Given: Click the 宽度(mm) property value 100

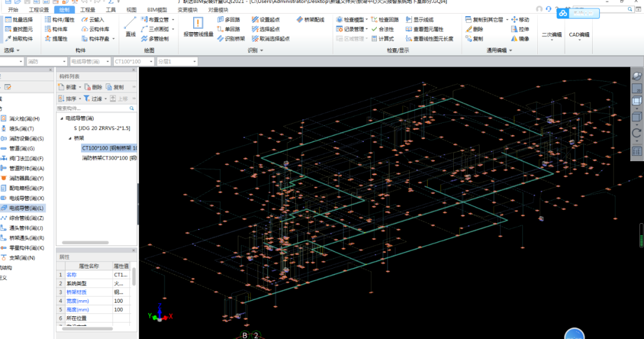Looking at the screenshot, I should (121, 301).
